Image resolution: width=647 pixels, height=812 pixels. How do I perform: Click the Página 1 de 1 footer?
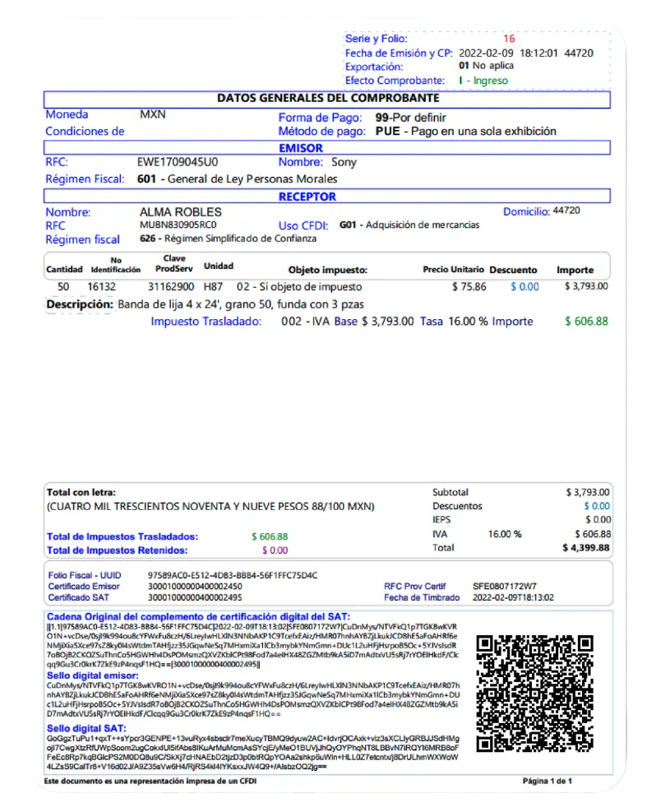coord(547,780)
